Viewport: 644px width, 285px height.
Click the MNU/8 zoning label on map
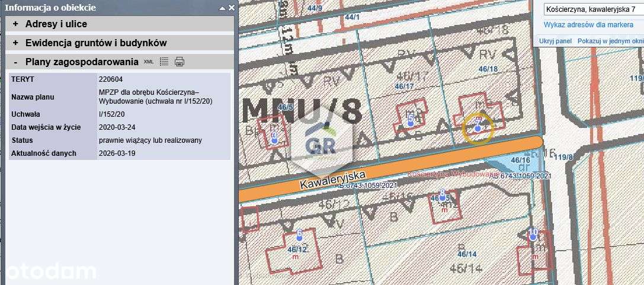pos(302,111)
